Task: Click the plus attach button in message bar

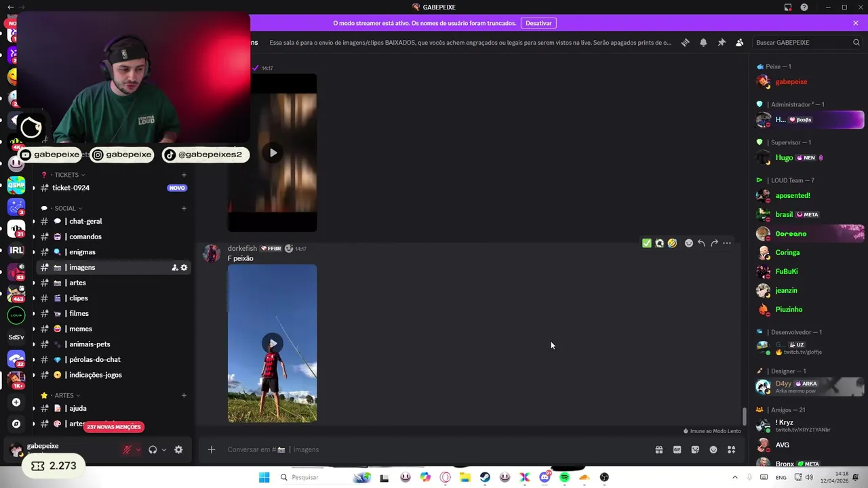Action: (x=212, y=449)
